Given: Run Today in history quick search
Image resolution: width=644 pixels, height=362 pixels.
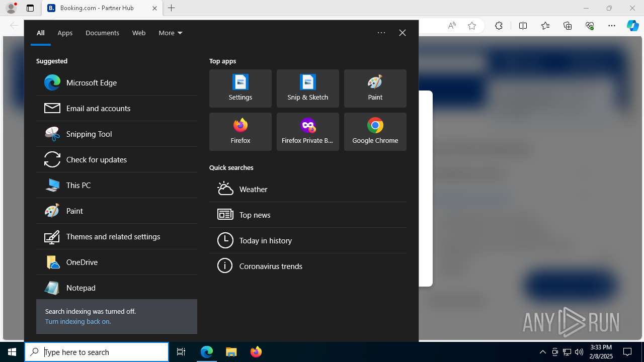Looking at the screenshot, I should coord(308,240).
